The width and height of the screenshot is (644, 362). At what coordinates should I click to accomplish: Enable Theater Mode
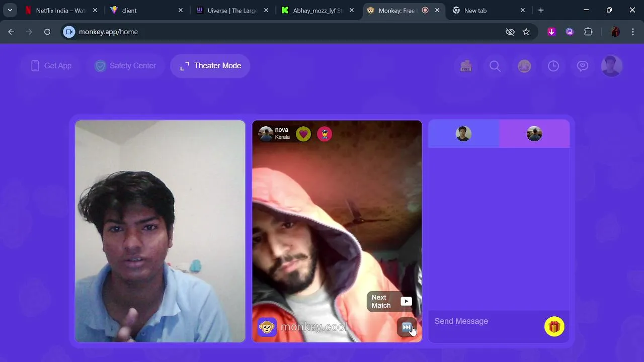pos(210,66)
